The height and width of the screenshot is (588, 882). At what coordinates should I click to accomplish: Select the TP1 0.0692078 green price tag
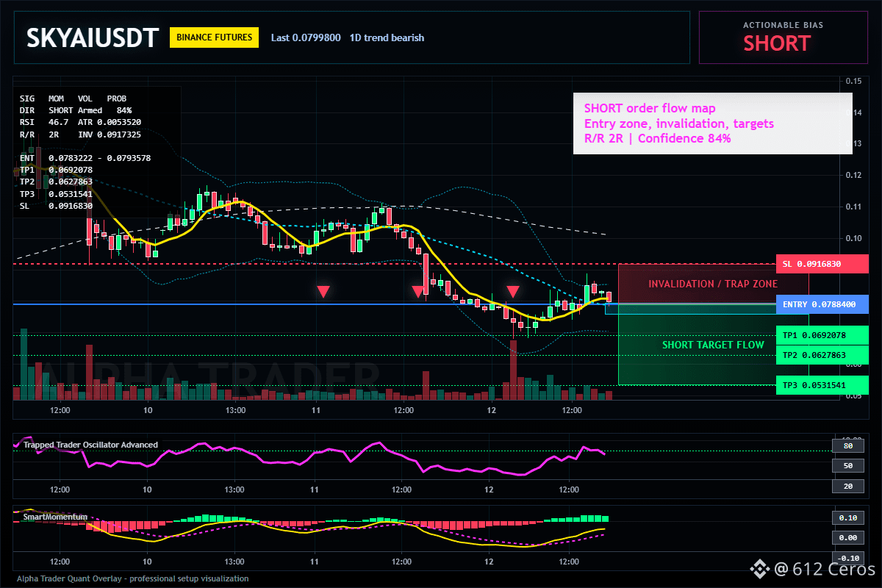pos(822,335)
